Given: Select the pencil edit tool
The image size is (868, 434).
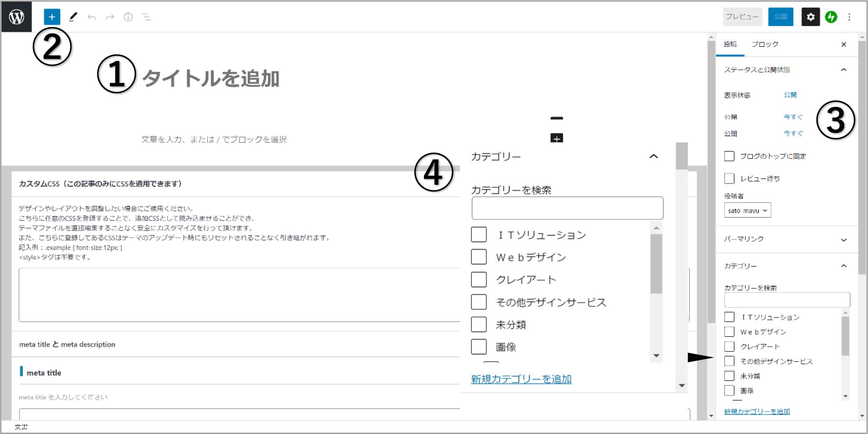Looking at the screenshot, I should pos(73,17).
